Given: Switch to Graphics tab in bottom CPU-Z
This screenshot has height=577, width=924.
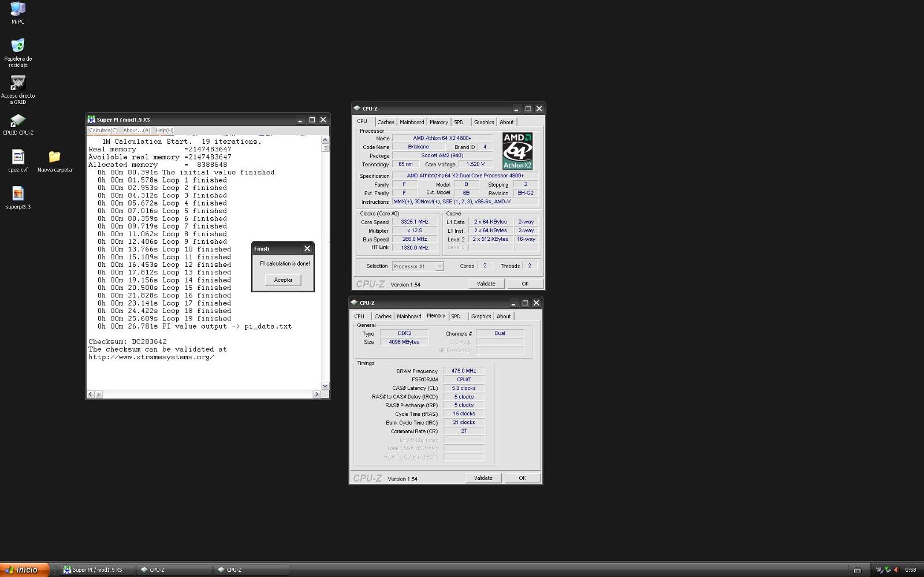Looking at the screenshot, I should coord(481,316).
